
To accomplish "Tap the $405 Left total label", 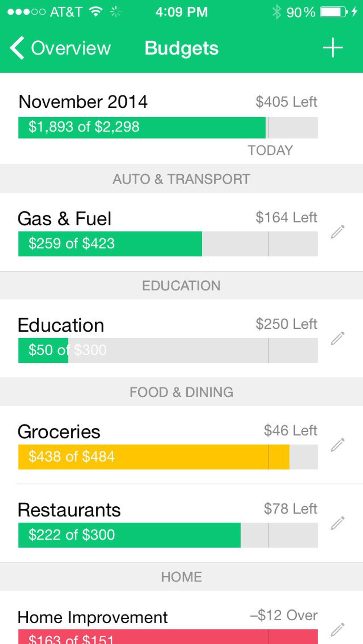I will tap(286, 102).
